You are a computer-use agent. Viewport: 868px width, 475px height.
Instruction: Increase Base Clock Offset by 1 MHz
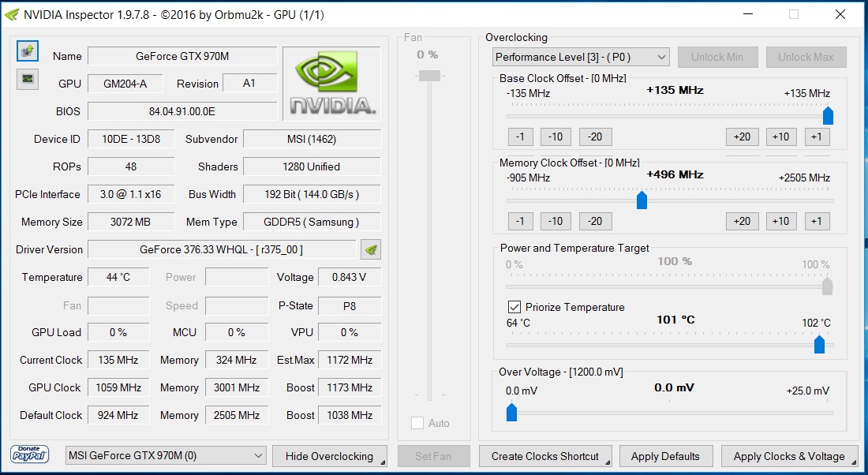coord(817,137)
